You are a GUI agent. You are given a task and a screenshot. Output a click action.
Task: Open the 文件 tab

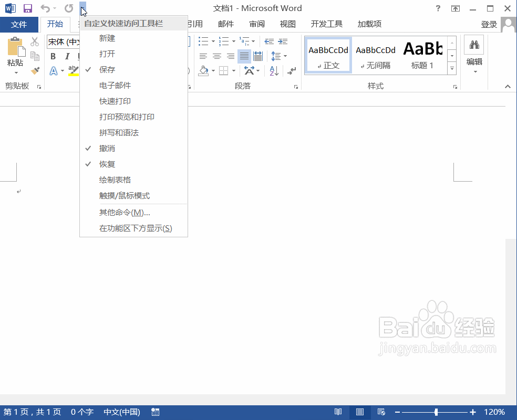pos(19,24)
